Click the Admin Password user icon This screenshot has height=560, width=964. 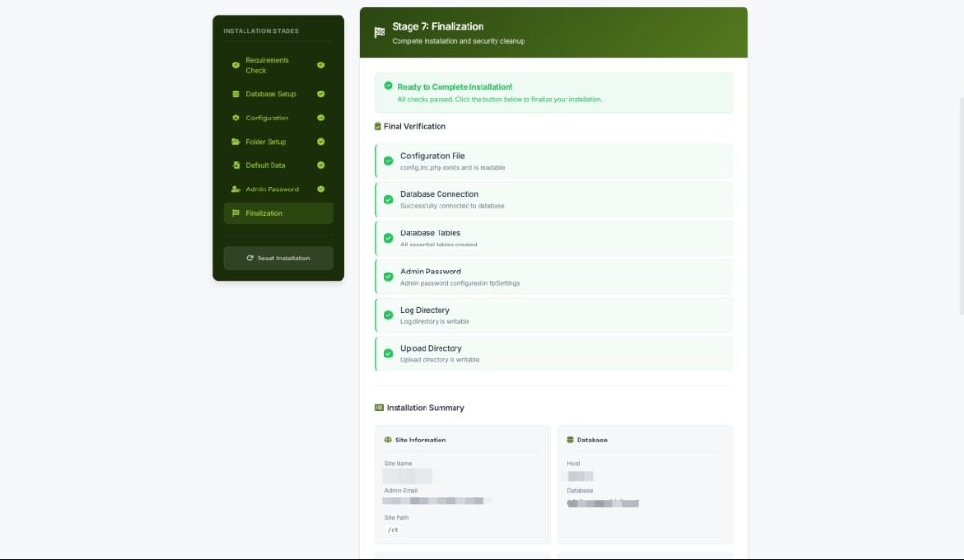pos(236,189)
